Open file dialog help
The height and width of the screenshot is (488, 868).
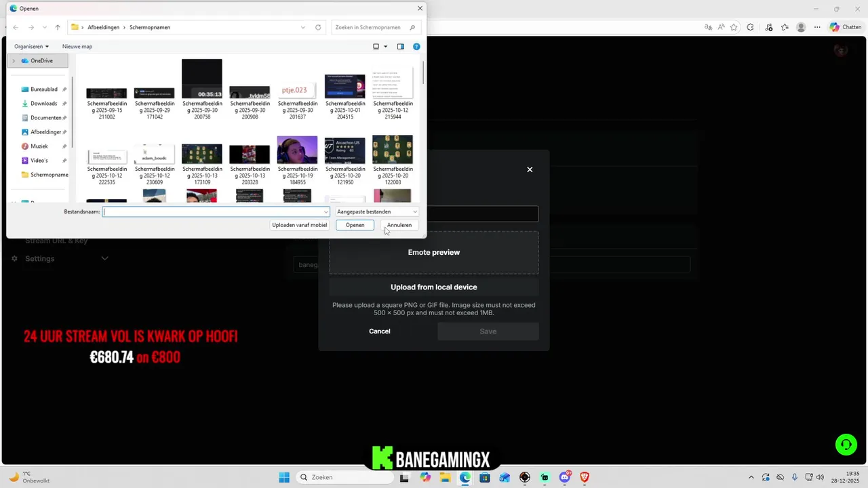(x=416, y=47)
